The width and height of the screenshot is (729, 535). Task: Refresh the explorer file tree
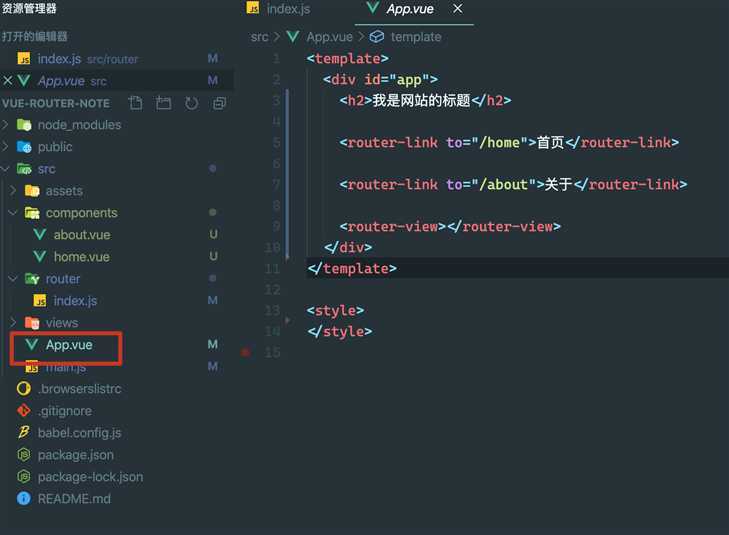point(191,103)
